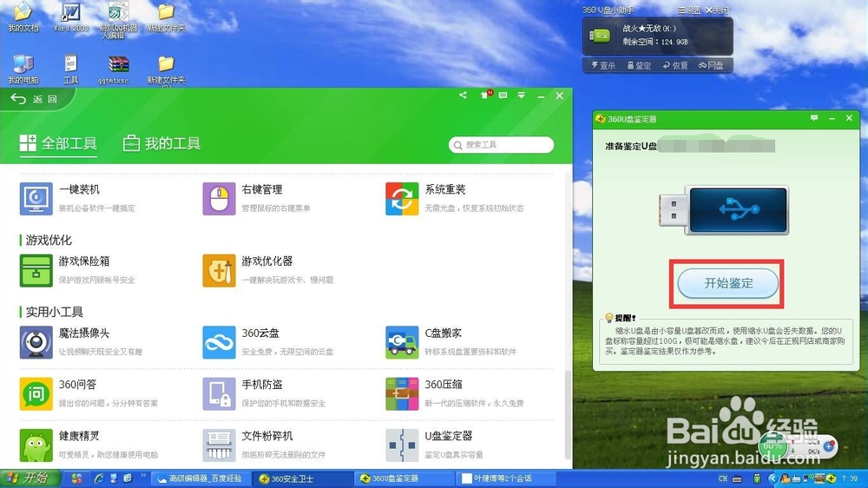Click the CH language indicator in tray
Image resolution: width=868 pixels, height=488 pixels.
point(723,478)
